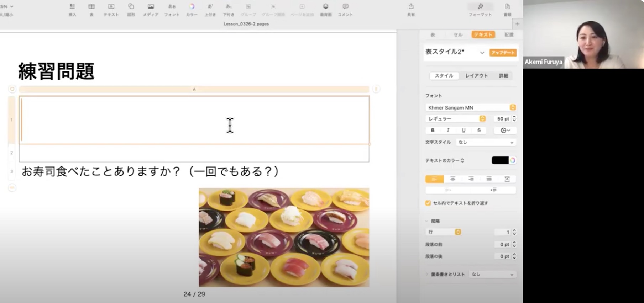
Task: Click the orange Update (アップデート) button
Action: (503, 53)
